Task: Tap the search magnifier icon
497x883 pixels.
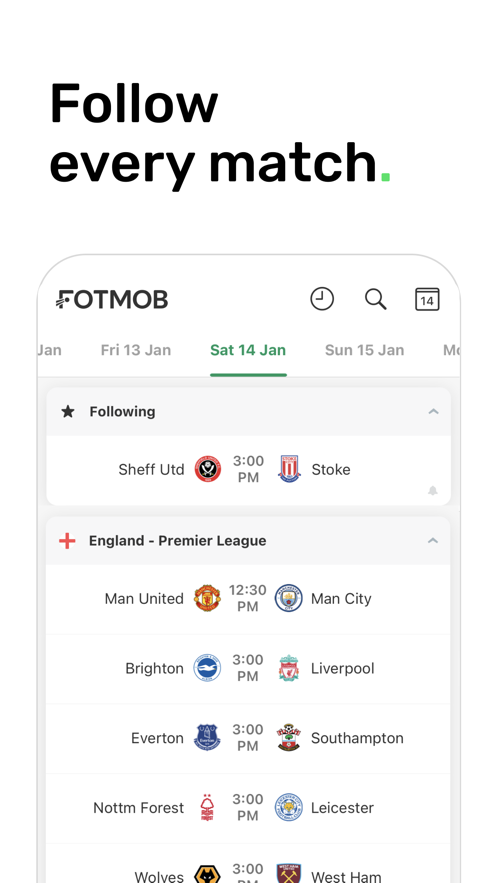Action: [x=375, y=299]
